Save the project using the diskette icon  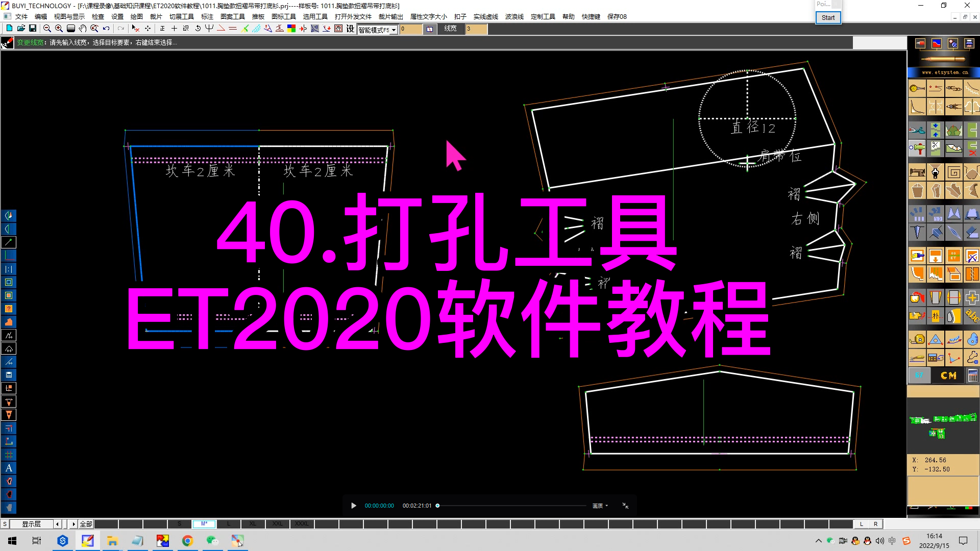tap(33, 28)
